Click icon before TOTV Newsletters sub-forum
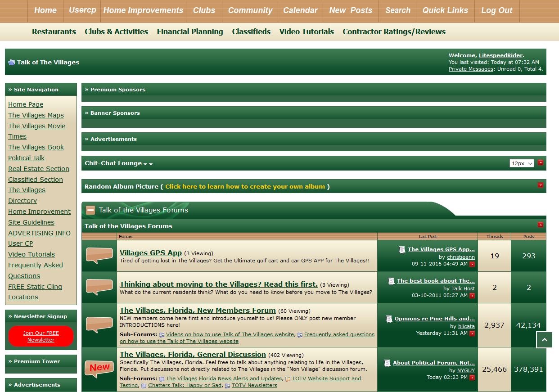559x392 pixels. tap(228, 386)
